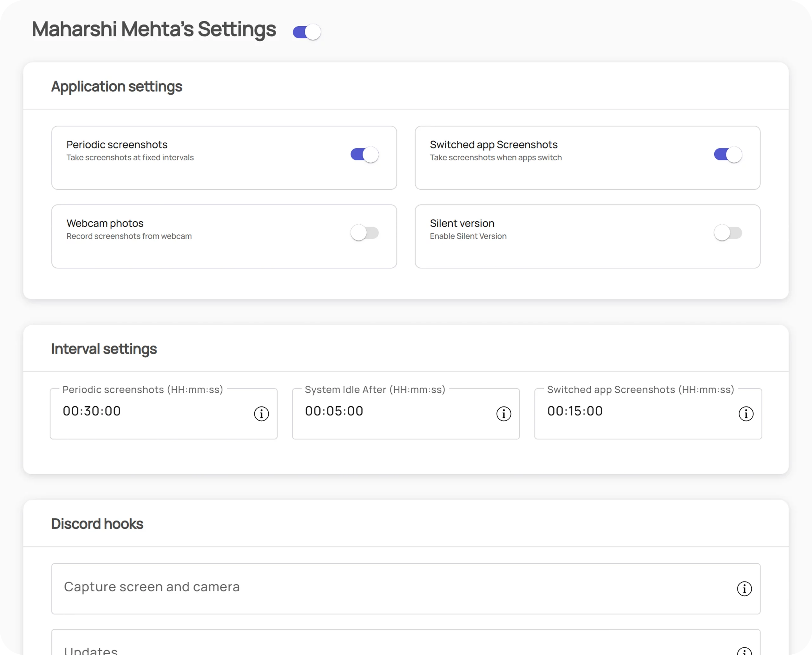The image size is (812, 655).
Task: Toggle off Maharshi Mehta's Settings master switch
Action: [x=306, y=32]
